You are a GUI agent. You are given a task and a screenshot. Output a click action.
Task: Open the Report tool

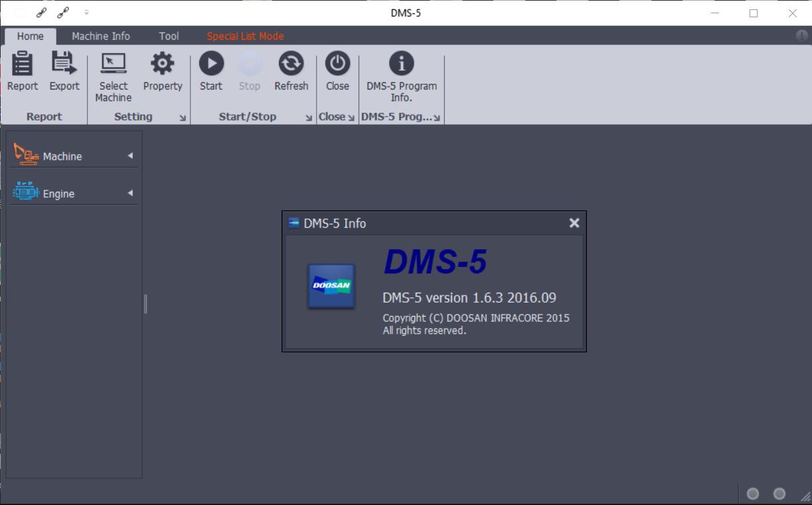tap(22, 71)
